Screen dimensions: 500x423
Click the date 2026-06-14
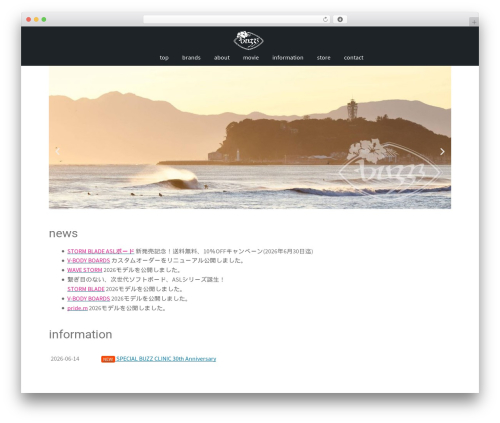tap(65, 359)
